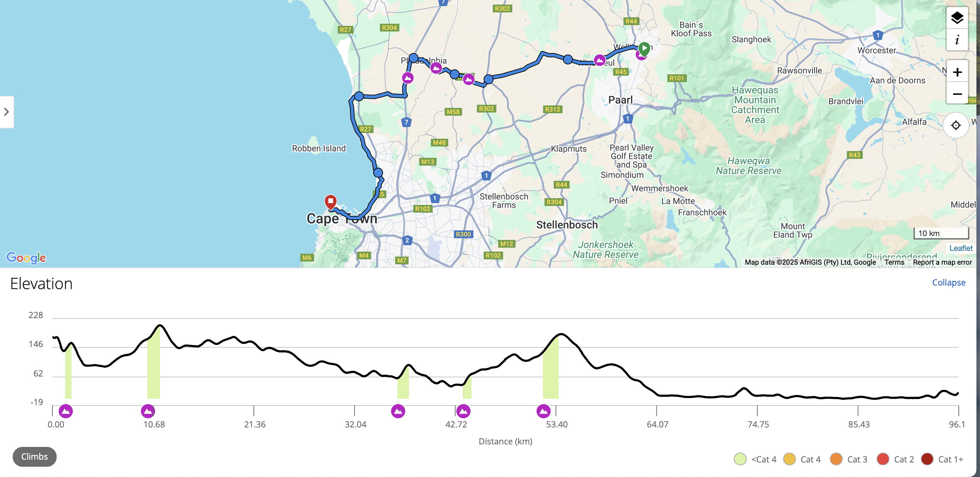The width and height of the screenshot is (980, 477).
Task: Click the red route finish marker
Action: [x=330, y=201]
